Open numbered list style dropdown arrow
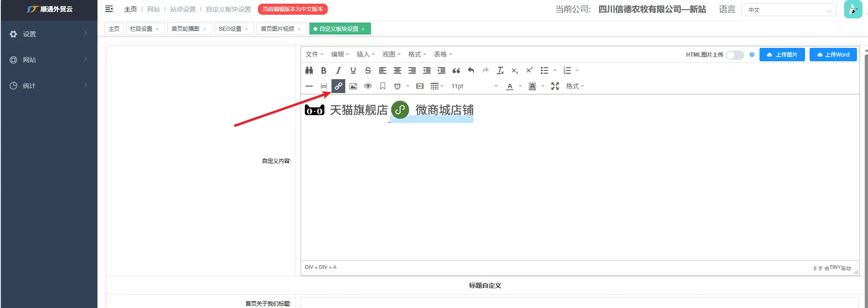Screen dimensions: 868x308 [x=577, y=70]
